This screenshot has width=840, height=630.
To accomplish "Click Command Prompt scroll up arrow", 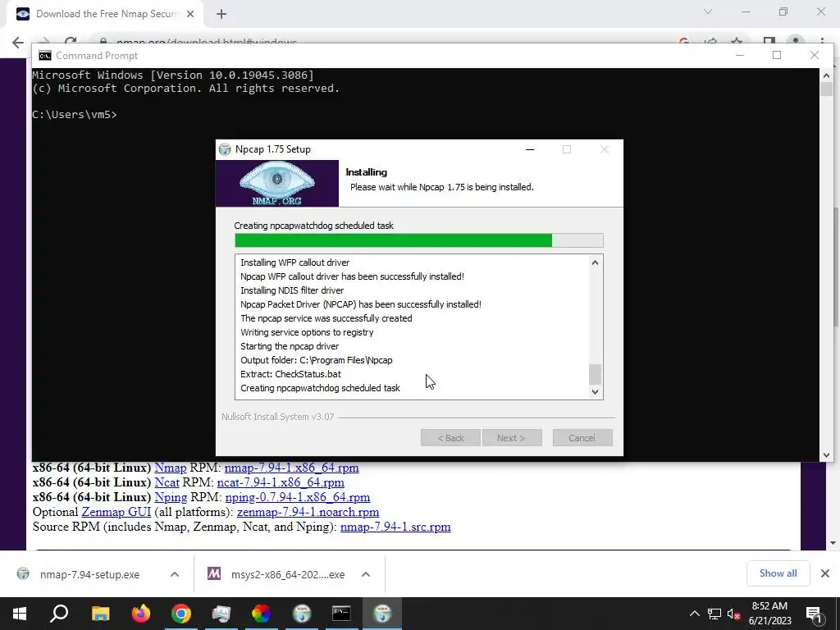I will point(826,75).
